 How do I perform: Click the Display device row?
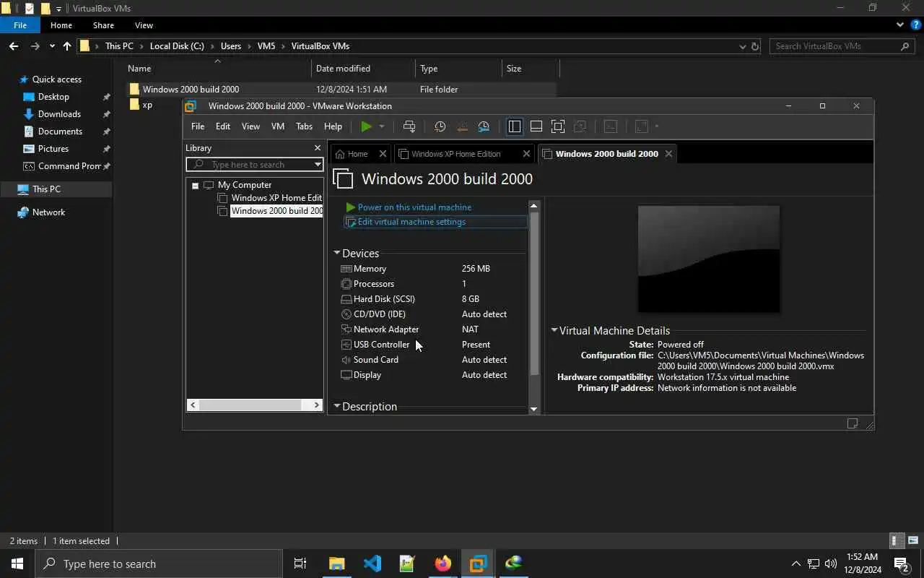(433, 375)
